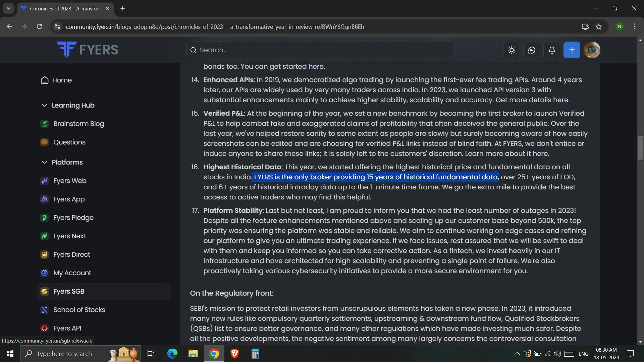Image resolution: width=644 pixels, height=362 pixels.
Task: Open Fyers App in sidebar
Action: (x=69, y=199)
